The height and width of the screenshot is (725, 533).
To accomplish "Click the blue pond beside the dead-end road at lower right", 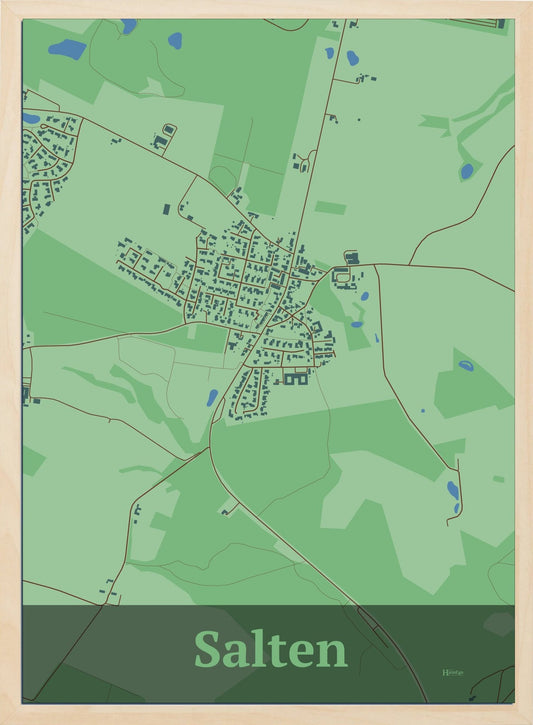I will [x=453, y=490].
